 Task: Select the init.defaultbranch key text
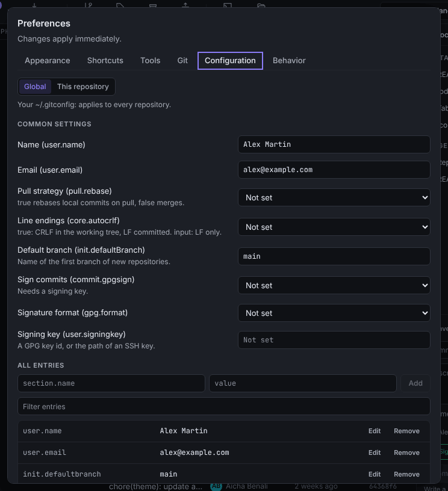tap(61, 474)
